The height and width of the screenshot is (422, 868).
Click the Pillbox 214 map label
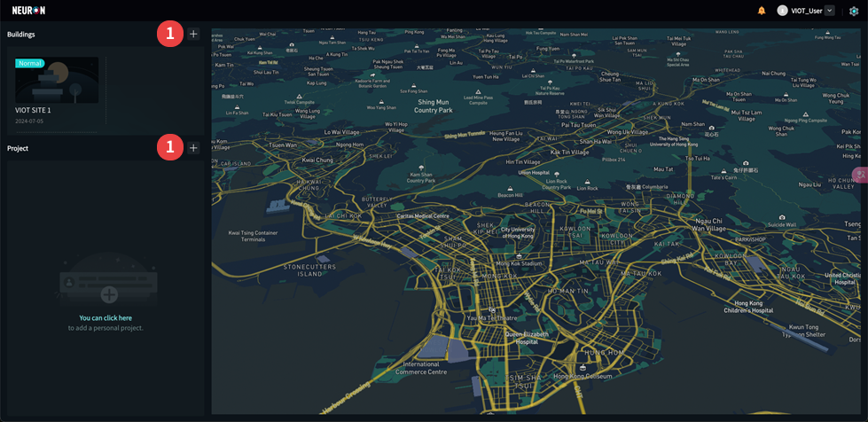click(613, 160)
